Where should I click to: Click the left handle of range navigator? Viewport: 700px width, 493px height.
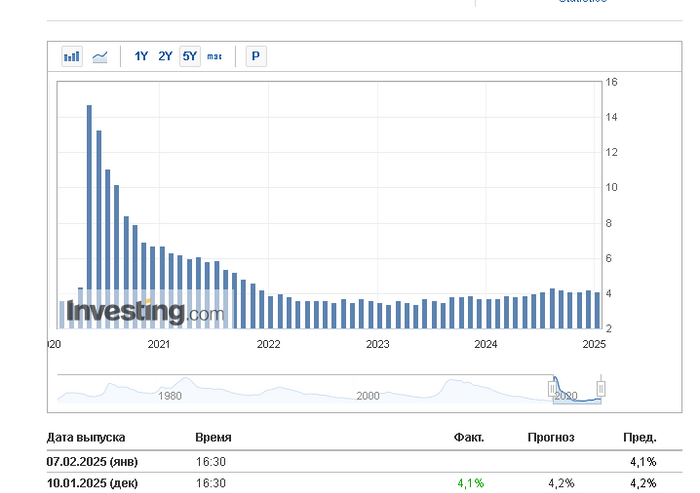tap(551, 387)
